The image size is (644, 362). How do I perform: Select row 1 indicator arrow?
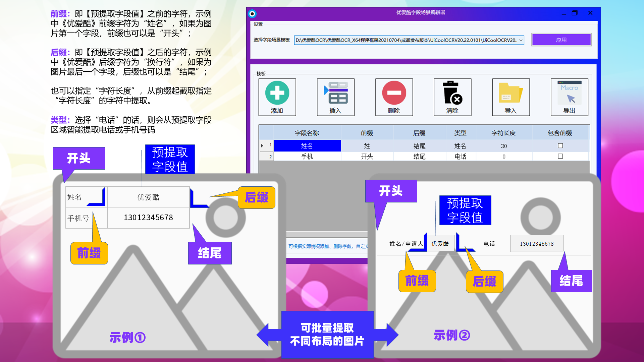(x=263, y=146)
